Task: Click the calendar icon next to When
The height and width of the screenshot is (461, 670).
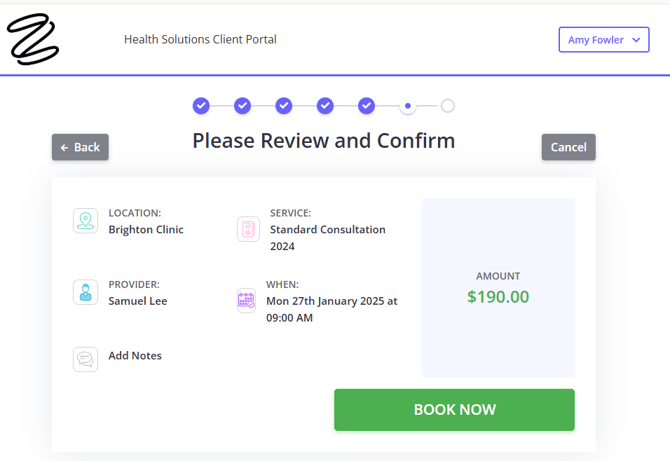Action: click(x=246, y=300)
